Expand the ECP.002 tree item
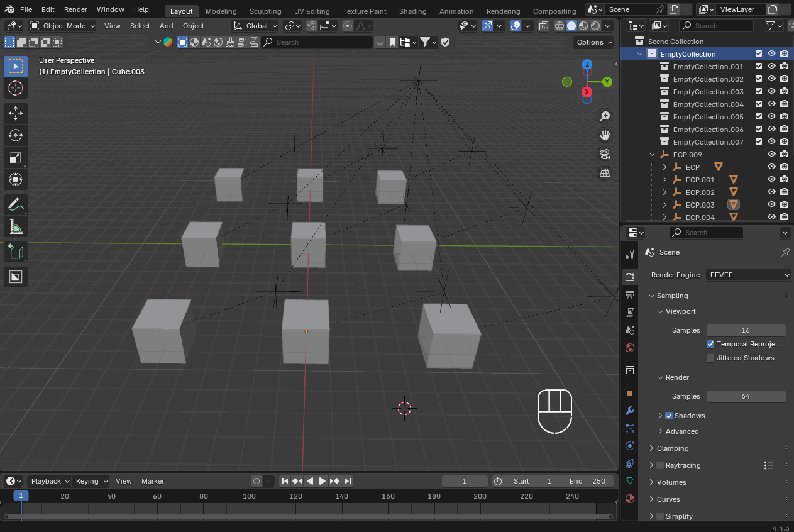794x532 pixels. tap(665, 192)
